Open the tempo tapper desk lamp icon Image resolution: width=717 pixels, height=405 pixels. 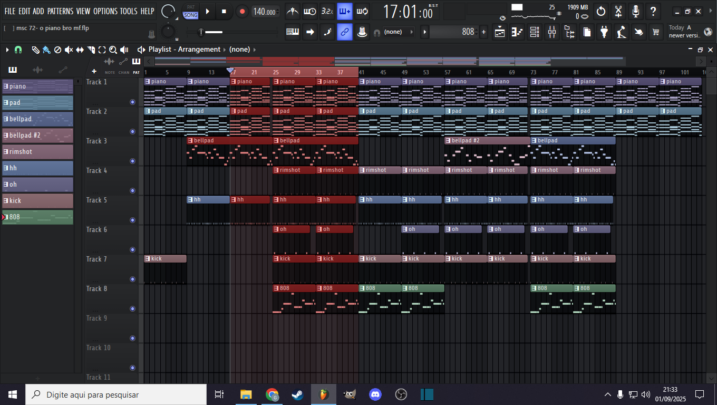tap(621, 32)
